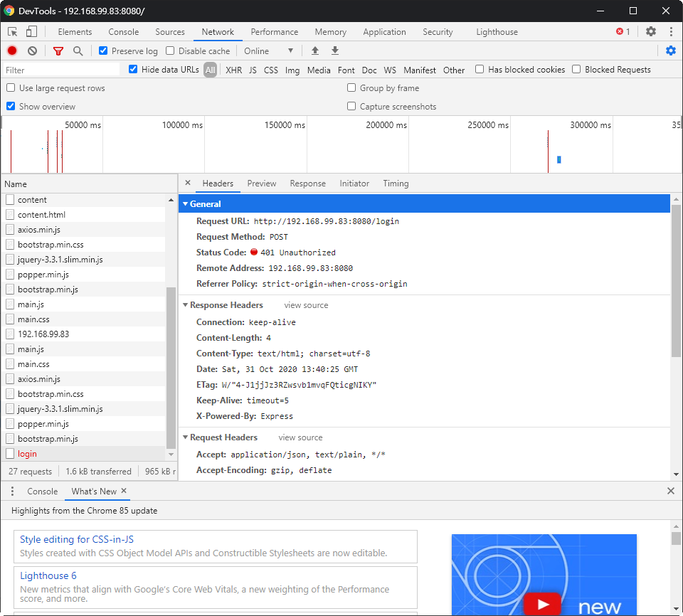Viewport: 683px width, 616px height.
Task: Clear the network log icon
Action: tap(32, 51)
